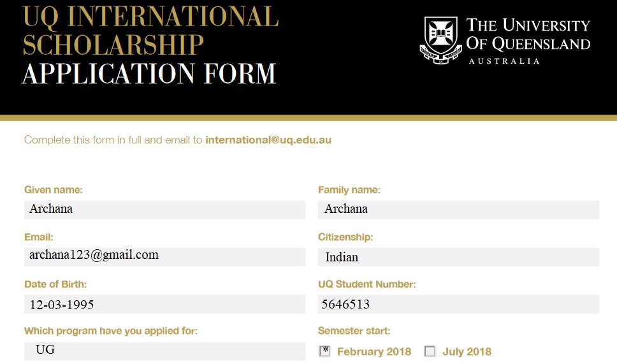
Task: Focus the Date of Birth field
Action: [x=164, y=304]
